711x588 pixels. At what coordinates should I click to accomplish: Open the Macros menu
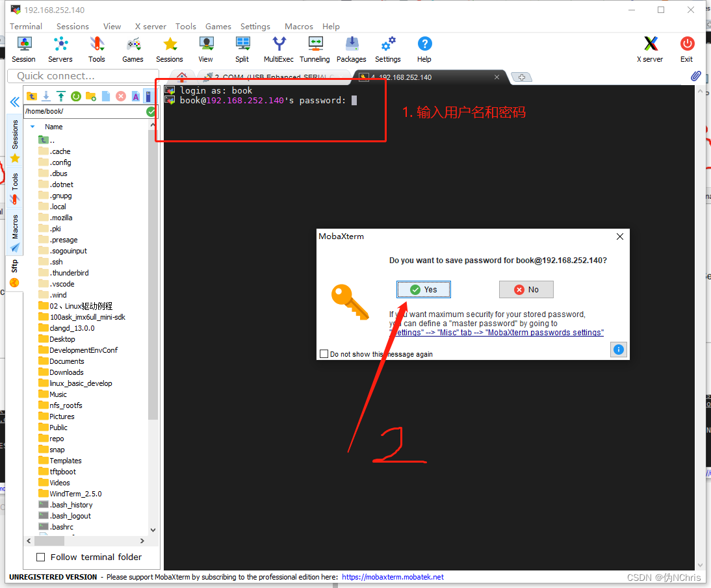(x=299, y=26)
